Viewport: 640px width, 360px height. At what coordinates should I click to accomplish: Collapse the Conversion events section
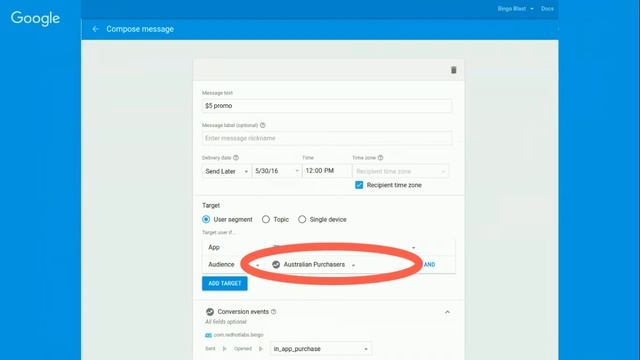click(x=447, y=312)
